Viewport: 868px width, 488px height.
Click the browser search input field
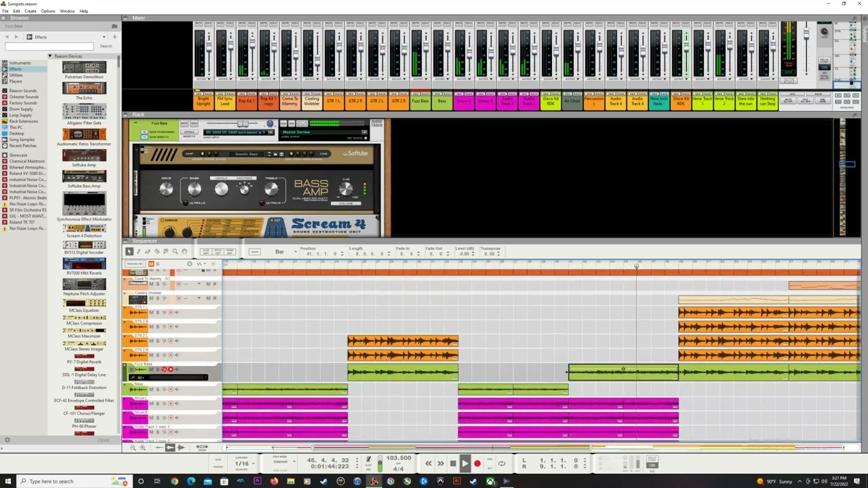point(50,46)
